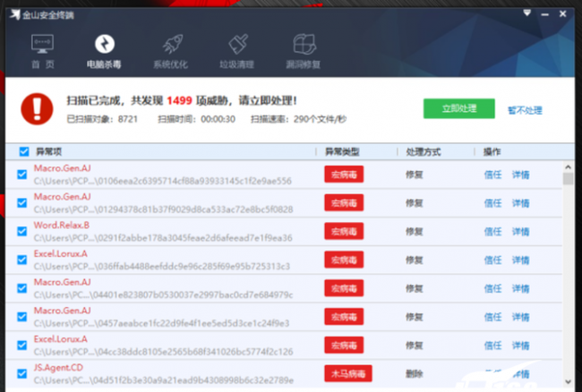
Task: Toggle the select-all 异常项 header checkbox
Action: (24, 151)
